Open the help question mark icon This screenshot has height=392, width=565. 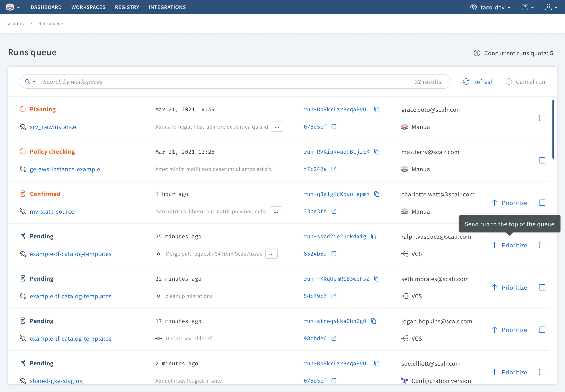tap(525, 7)
